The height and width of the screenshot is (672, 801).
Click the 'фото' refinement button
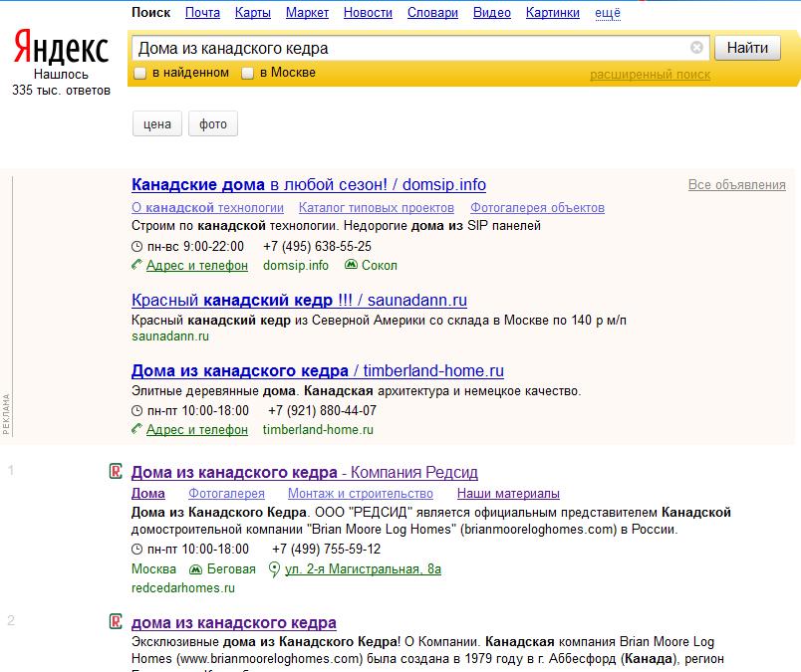point(213,123)
